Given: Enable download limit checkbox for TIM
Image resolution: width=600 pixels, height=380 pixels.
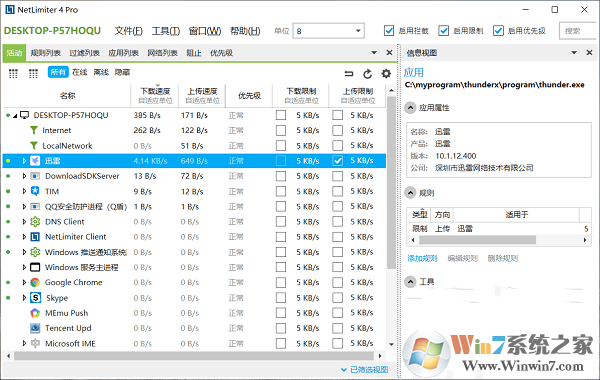Looking at the screenshot, I should coord(281,191).
